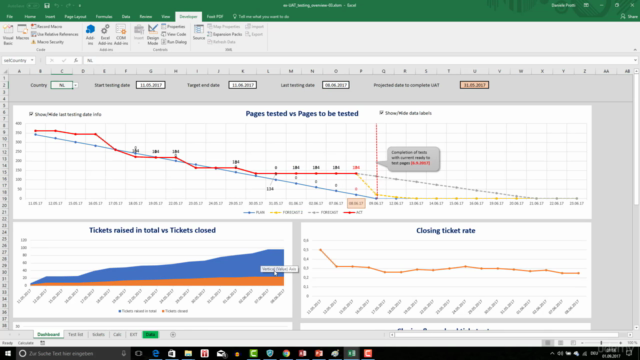The width and height of the screenshot is (640, 360).
Task: Click Map Properties
Action: [x=224, y=27]
